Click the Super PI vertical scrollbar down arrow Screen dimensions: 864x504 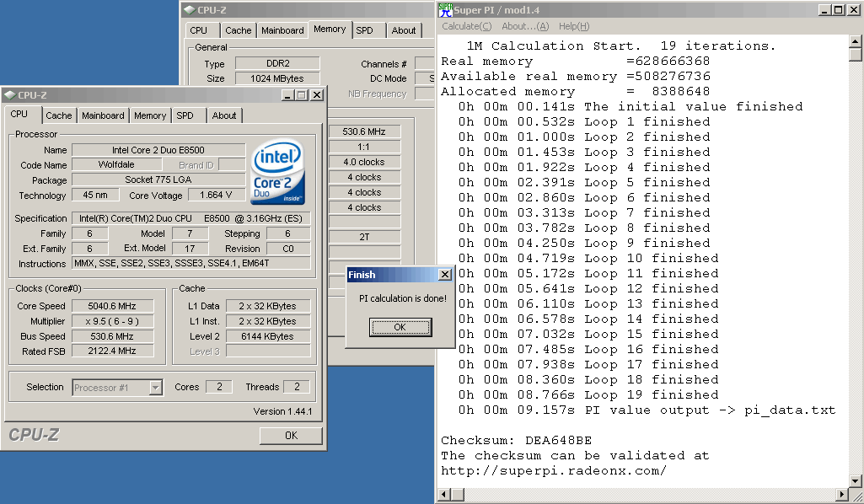[856, 481]
